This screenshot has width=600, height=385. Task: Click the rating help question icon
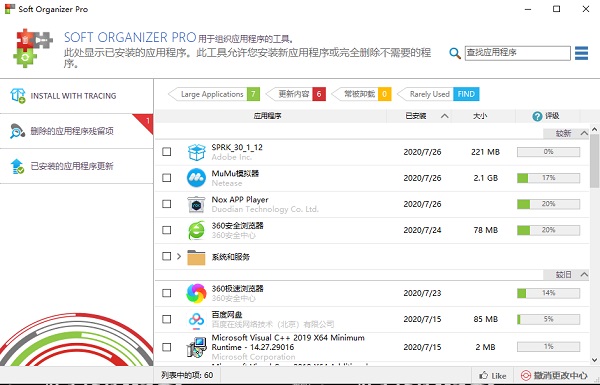pos(537,116)
